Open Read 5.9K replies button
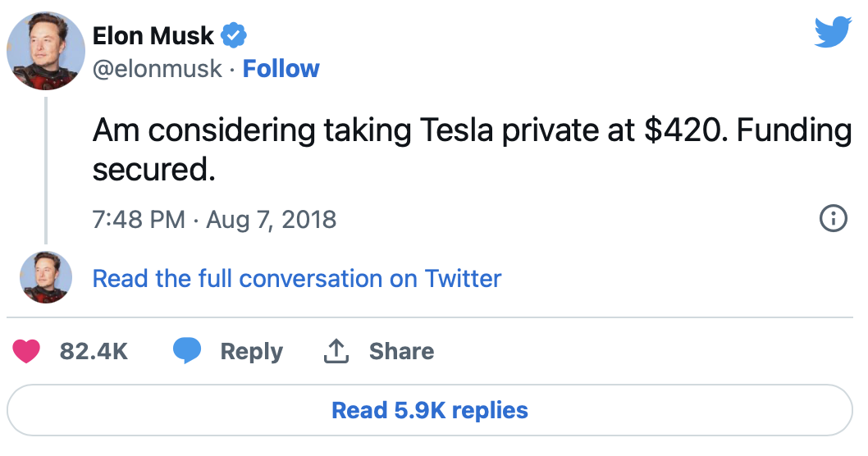The height and width of the screenshot is (456, 868). pyautogui.click(x=430, y=409)
